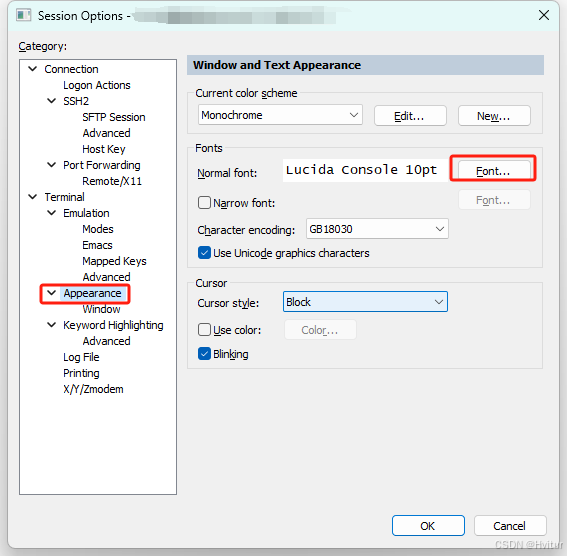
Task: Click Edit... for the color scheme
Action: click(x=410, y=116)
